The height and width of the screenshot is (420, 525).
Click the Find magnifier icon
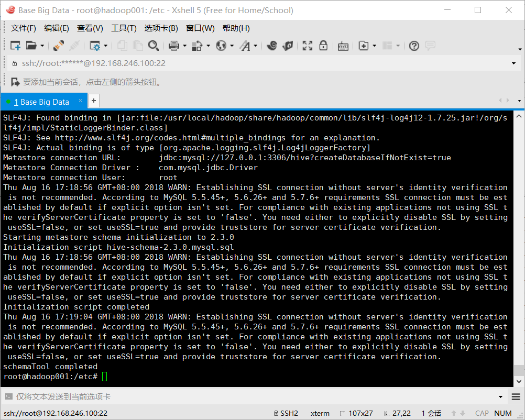coord(154,46)
